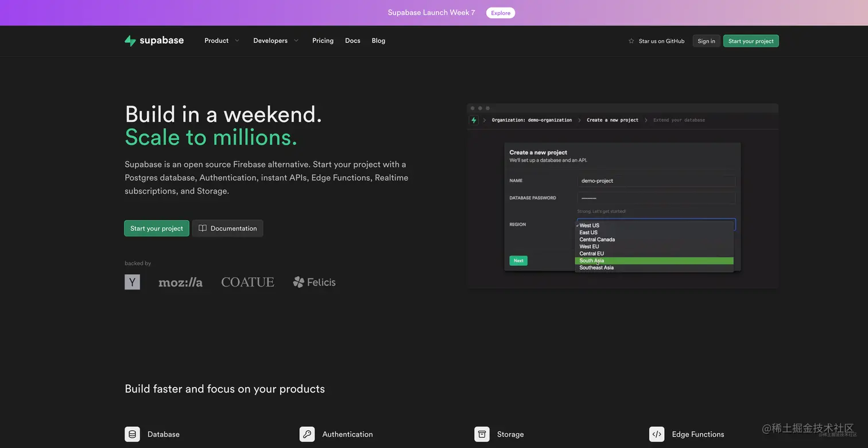This screenshot has height=448, width=868.
Task: Click the Database feature title
Action: 164,434
